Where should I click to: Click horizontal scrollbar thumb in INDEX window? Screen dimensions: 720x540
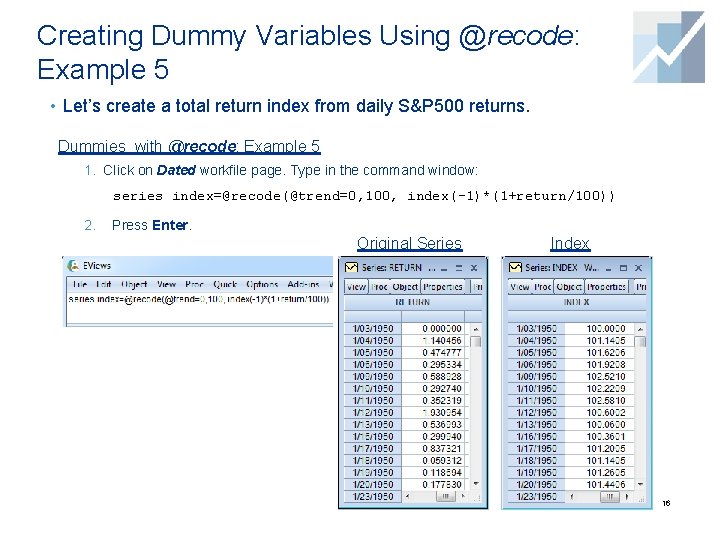point(609,496)
